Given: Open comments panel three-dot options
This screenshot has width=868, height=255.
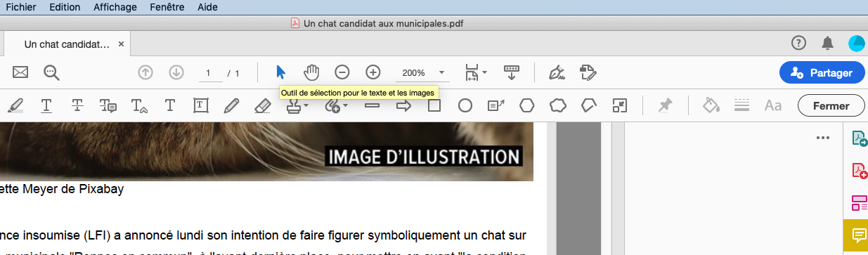Looking at the screenshot, I should coord(823,138).
